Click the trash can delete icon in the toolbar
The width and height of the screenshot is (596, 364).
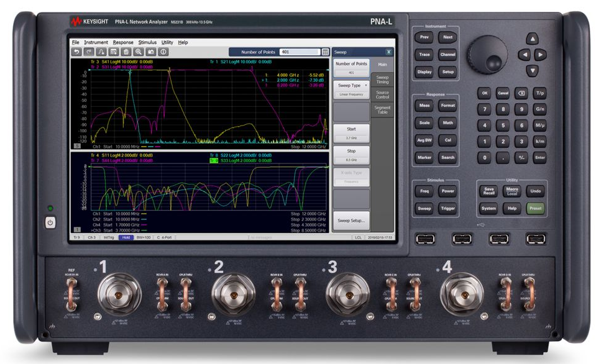click(126, 52)
